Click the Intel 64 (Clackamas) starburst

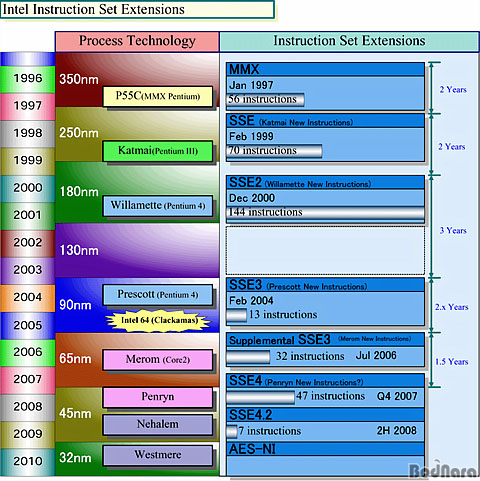coord(158,321)
